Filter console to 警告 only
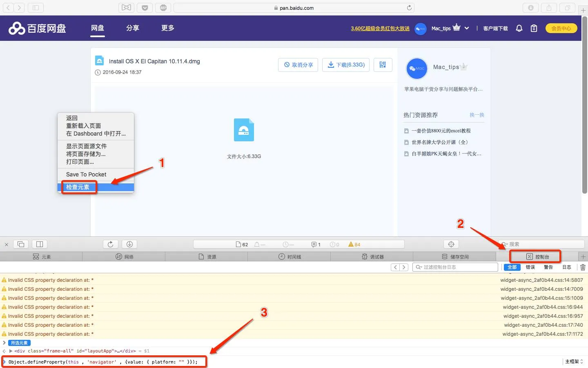 (548, 267)
